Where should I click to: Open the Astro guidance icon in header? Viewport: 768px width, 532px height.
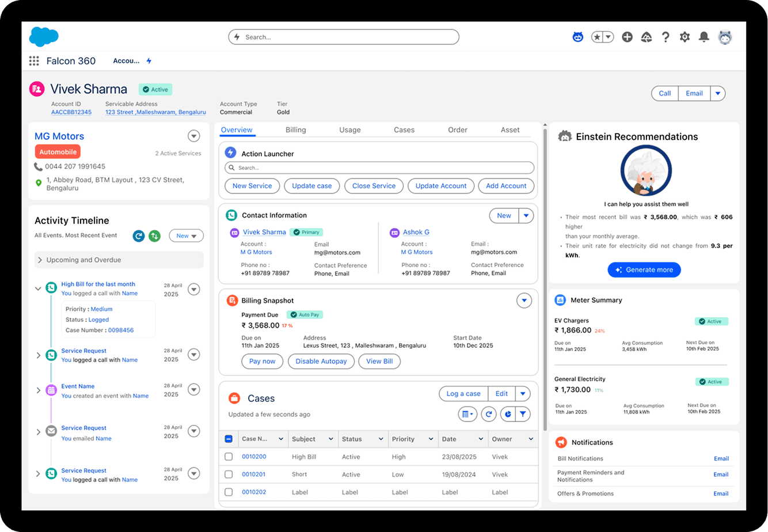(x=578, y=37)
